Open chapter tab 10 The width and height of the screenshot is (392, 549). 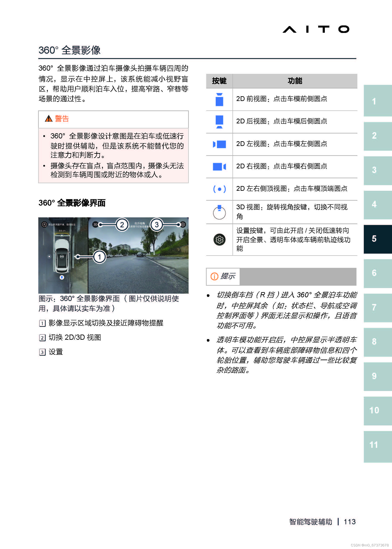click(x=378, y=411)
